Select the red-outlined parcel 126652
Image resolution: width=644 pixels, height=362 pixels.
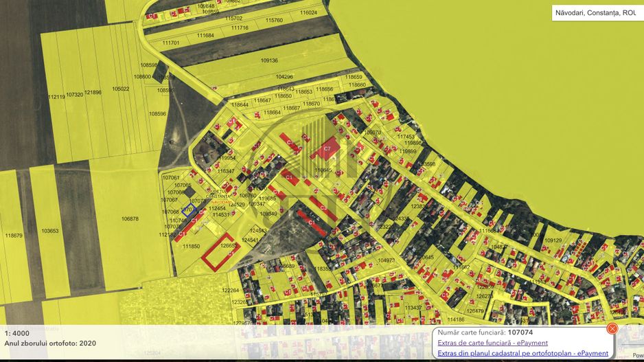(x=219, y=253)
